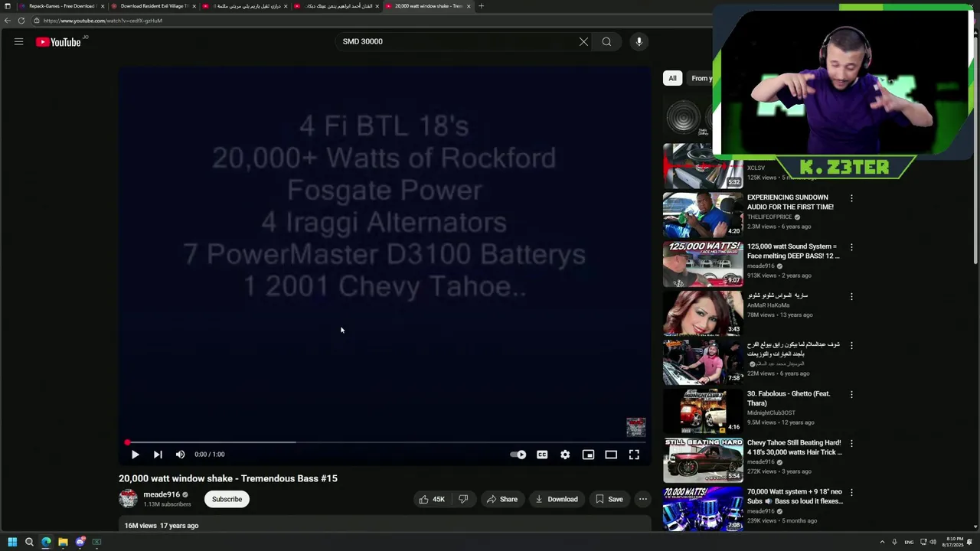The image size is (980, 551).
Task: Click the magnifier search button
Action: (x=606, y=42)
